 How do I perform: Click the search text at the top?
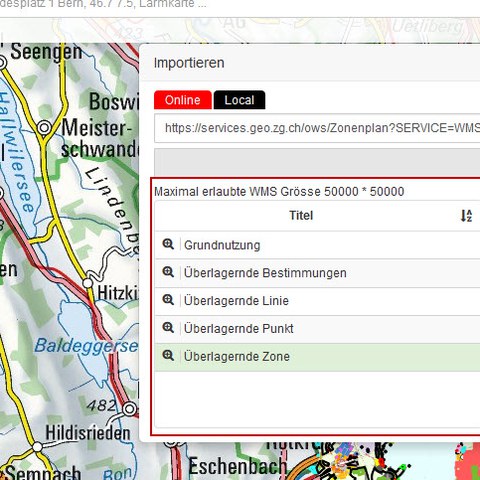(103, 4)
